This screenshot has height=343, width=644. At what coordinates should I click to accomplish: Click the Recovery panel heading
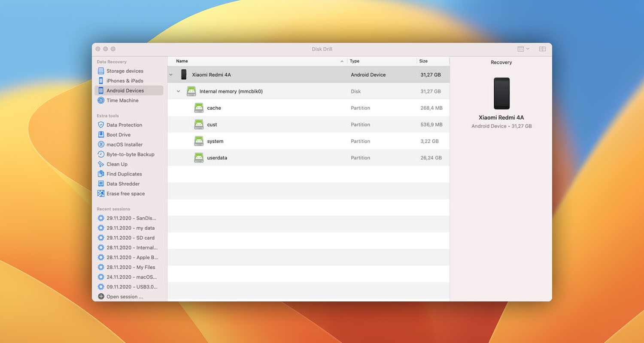(501, 63)
